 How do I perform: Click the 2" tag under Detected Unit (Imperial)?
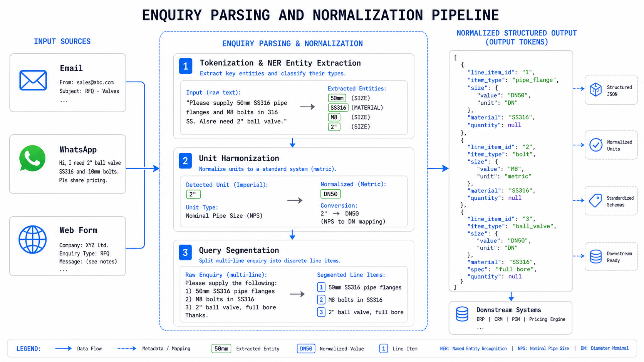[x=193, y=194]
